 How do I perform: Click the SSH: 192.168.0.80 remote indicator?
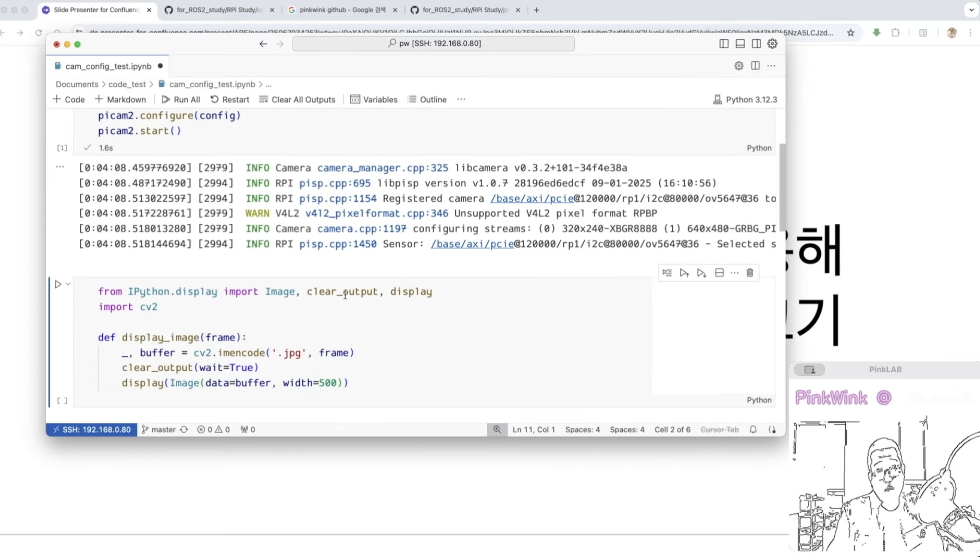click(x=92, y=429)
